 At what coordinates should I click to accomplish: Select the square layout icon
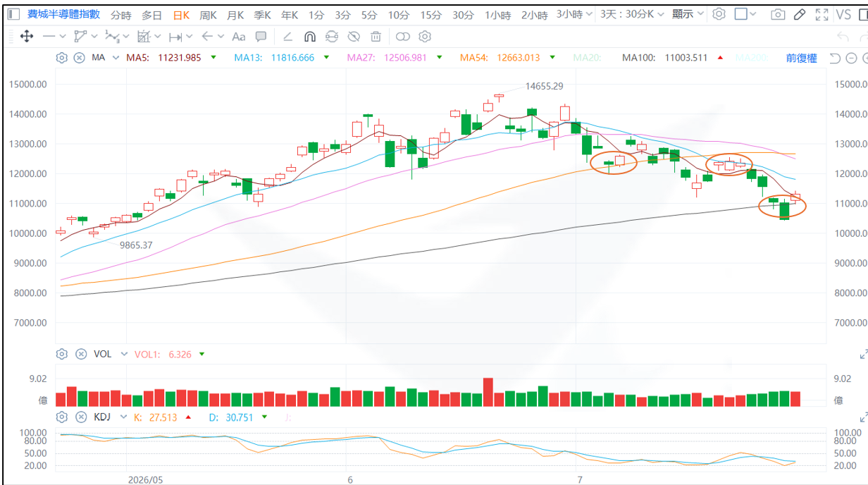click(740, 14)
